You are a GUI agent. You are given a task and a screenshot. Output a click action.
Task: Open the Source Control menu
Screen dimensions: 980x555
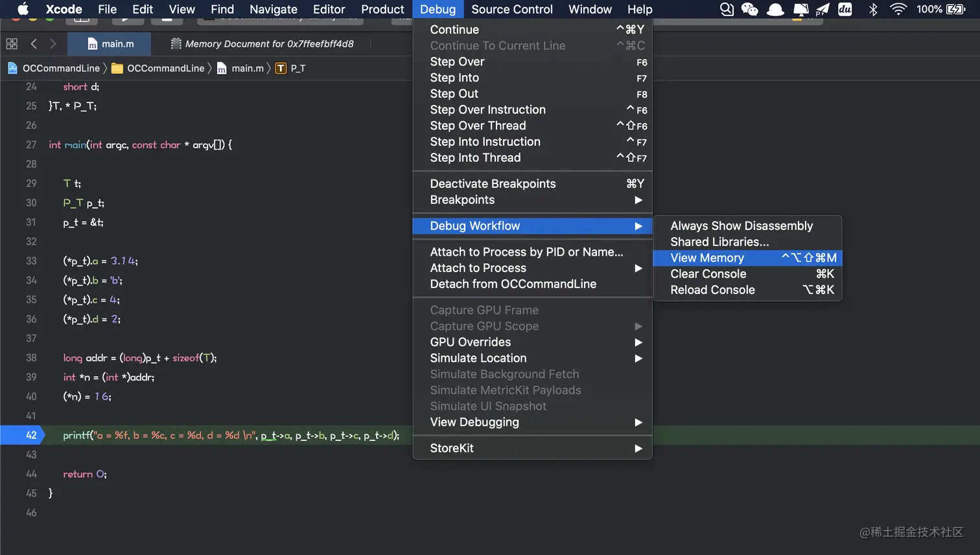click(511, 9)
